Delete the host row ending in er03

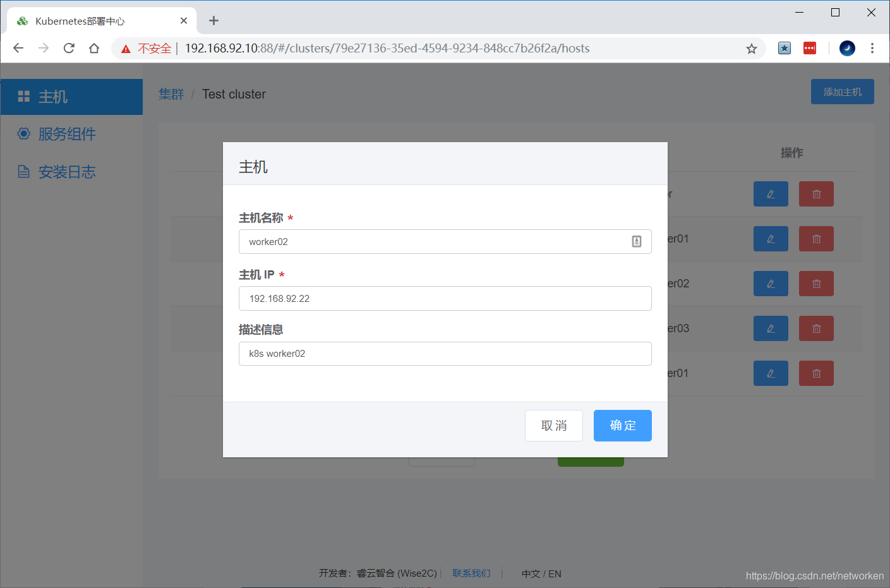tap(816, 328)
